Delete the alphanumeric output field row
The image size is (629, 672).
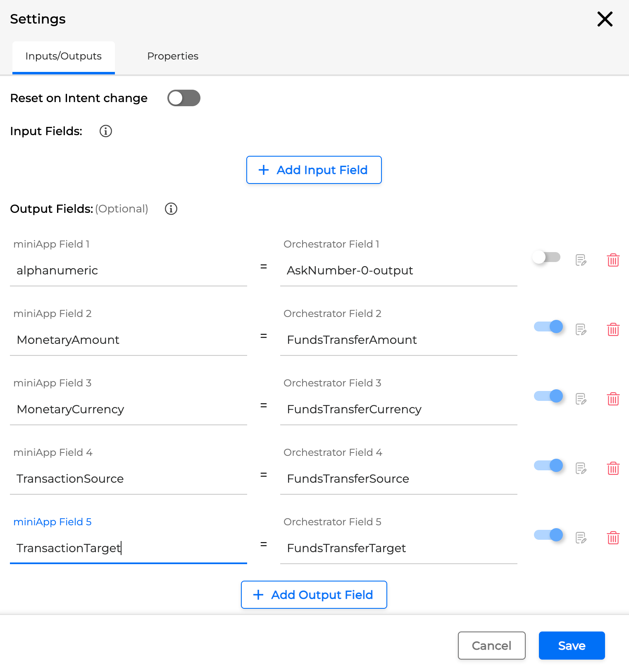point(613,260)
